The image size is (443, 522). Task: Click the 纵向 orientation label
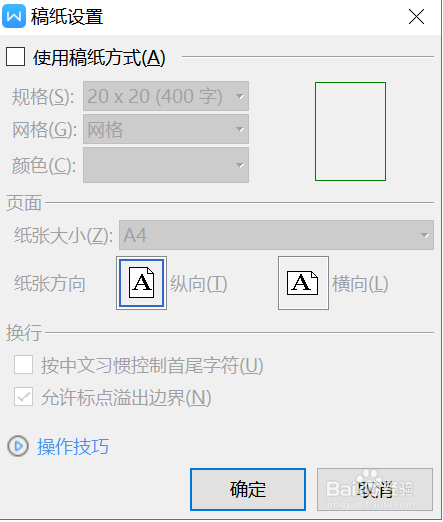[199, 284]
